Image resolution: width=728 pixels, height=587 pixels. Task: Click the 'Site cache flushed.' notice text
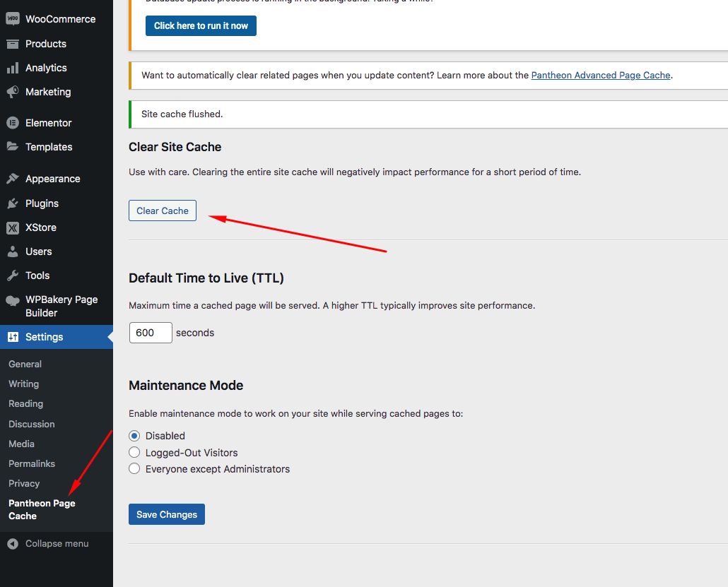pos(182,114)
